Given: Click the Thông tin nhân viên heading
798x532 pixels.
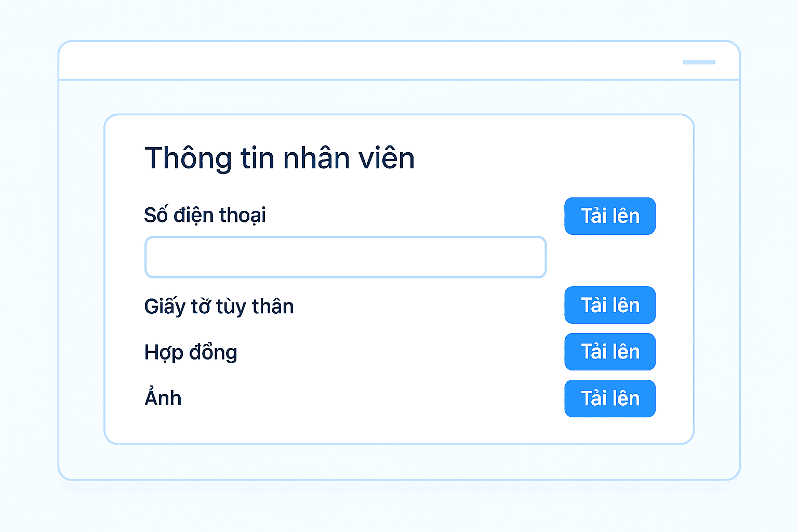Looking at the screenshot, I should pyautogui.click(x=280, y=158).
